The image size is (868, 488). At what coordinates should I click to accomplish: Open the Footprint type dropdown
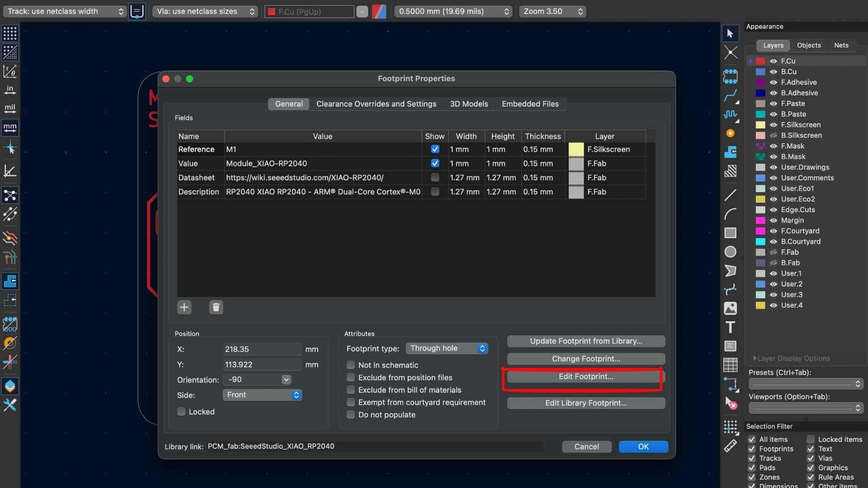pyautogui.click(x=447, y=348)
